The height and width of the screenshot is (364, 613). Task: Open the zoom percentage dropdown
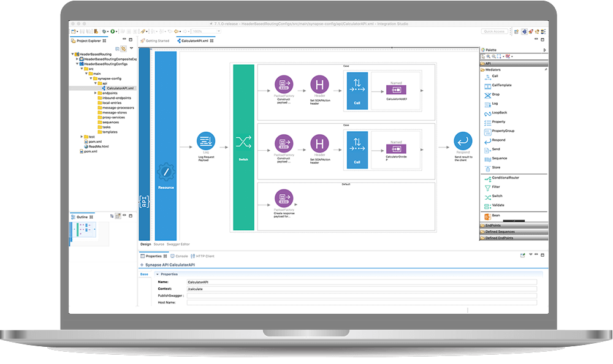(x=196, y=31)
